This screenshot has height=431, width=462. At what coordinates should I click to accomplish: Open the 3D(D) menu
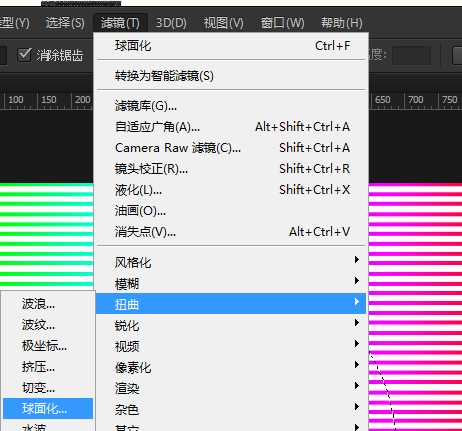pyautogui.click(x=171, y=23)
